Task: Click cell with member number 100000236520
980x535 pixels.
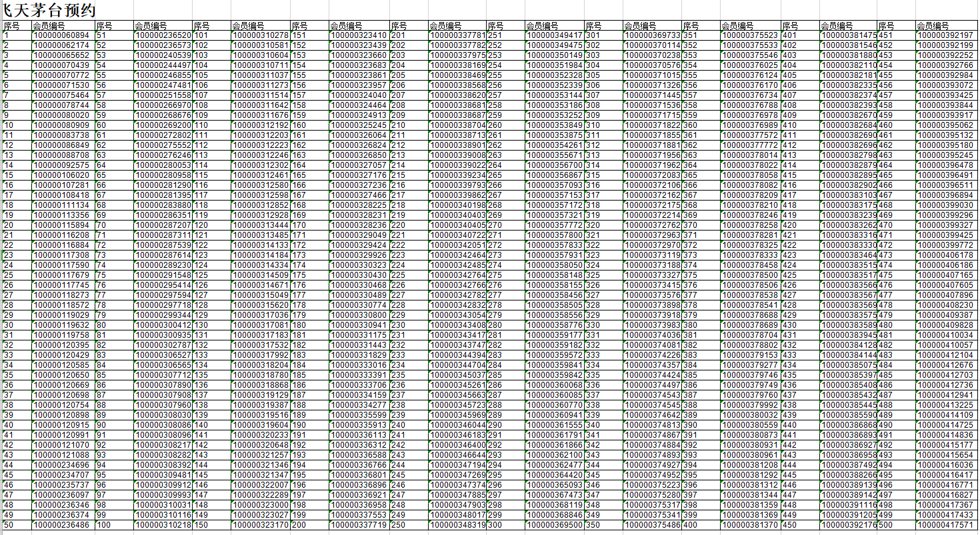Action: point(163,35)
